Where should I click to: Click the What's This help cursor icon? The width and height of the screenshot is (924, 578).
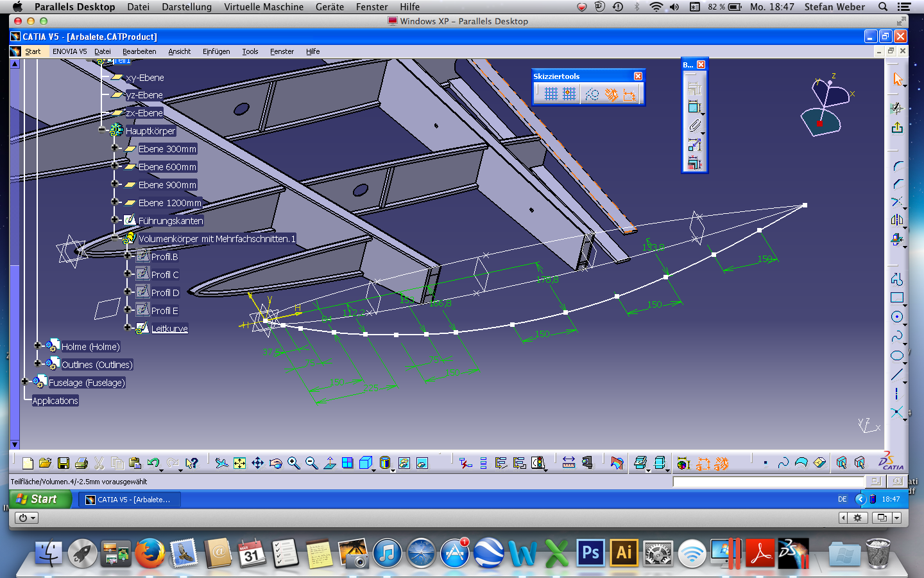point(191,463)
